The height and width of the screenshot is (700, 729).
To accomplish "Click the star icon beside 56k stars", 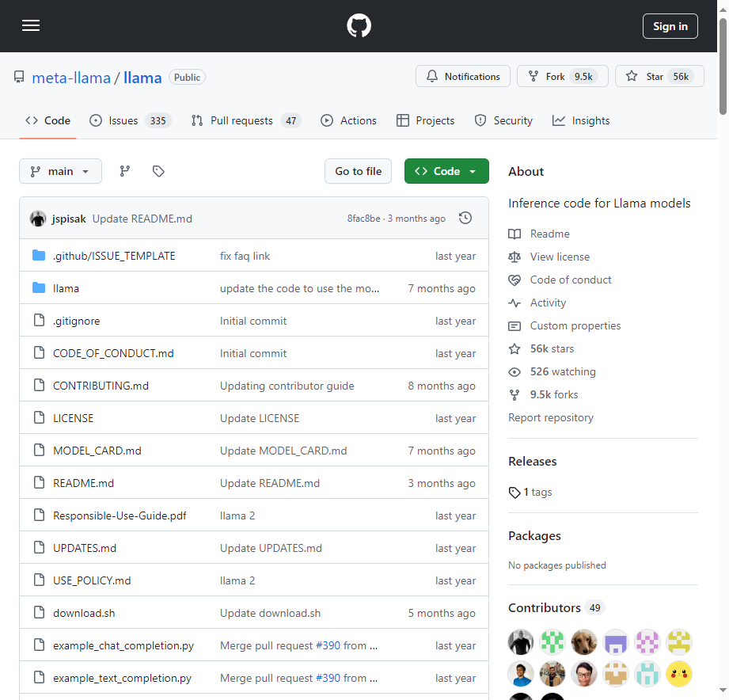I will [x=514, y=349].
